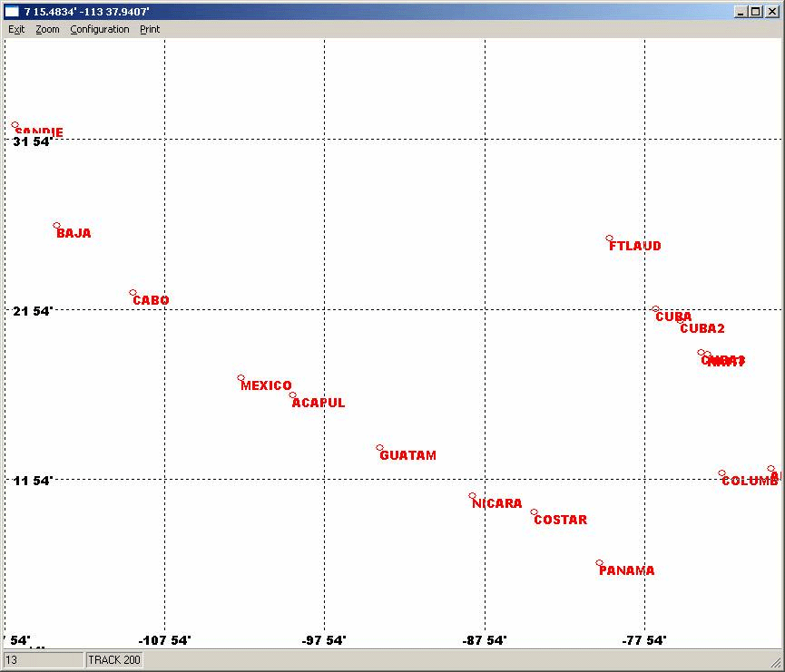Click the COSTAR waypoint circle

click(x=534, y=512)
